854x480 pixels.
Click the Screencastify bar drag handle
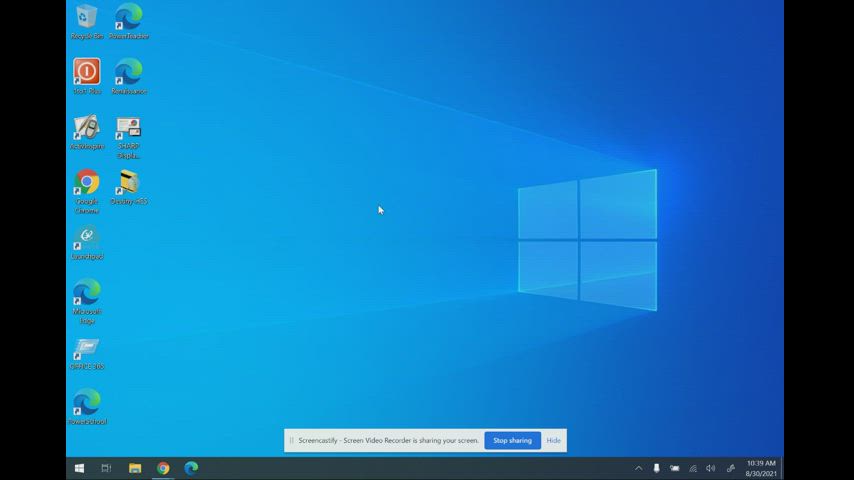point(291,440)
